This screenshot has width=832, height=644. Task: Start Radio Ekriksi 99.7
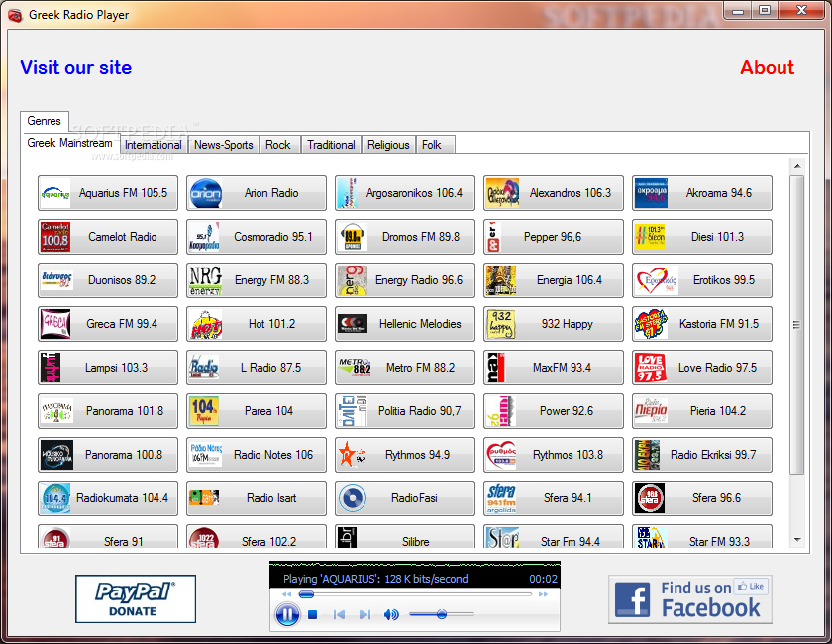[702, 455]
